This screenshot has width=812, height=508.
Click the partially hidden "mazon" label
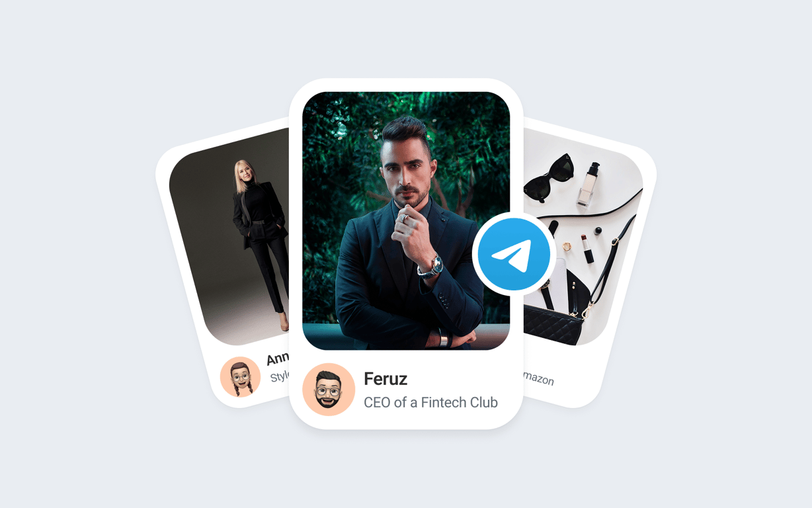point(538,378)
